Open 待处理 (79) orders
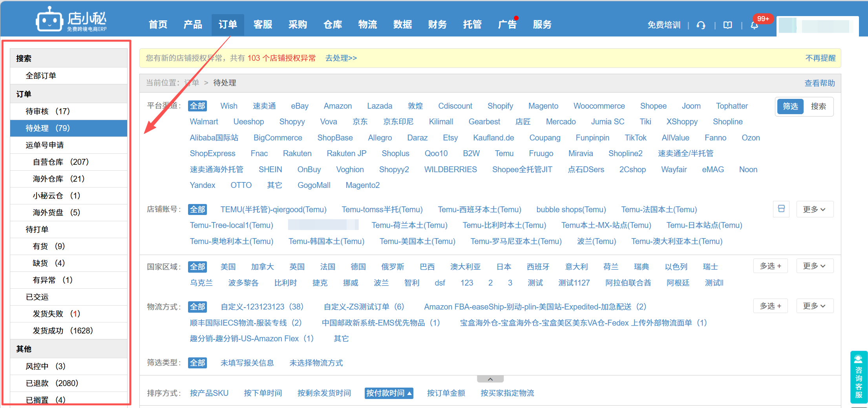Screen dimensions: 868x408 (x=69, y=128)
